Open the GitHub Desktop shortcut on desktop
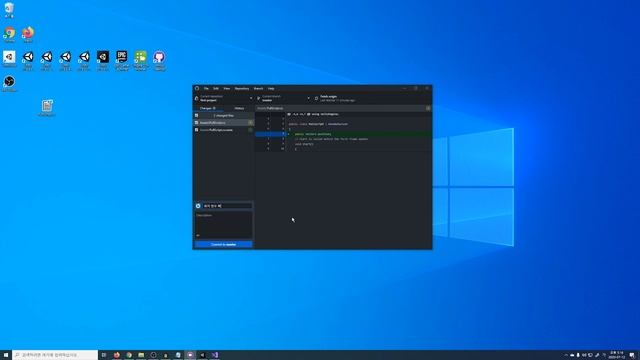Viewport: 640px width, 360px height. point(159,60)
